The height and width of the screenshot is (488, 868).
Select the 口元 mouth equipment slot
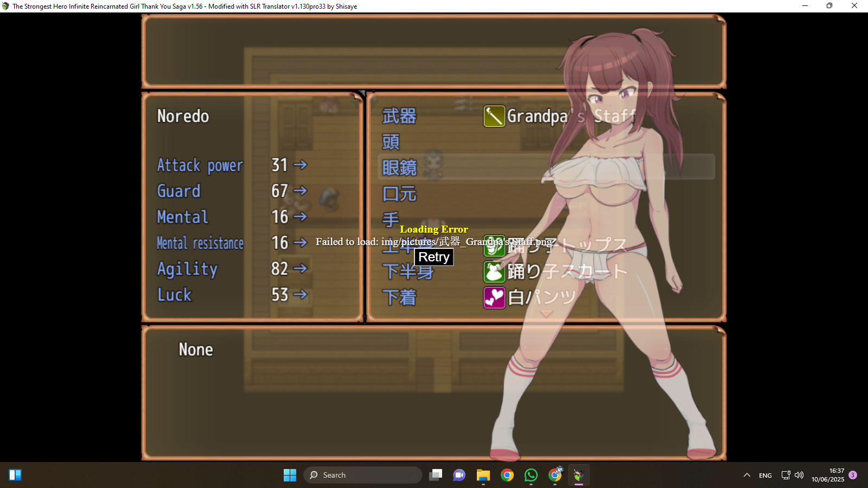pyautogui.click(x=399, y=194)
